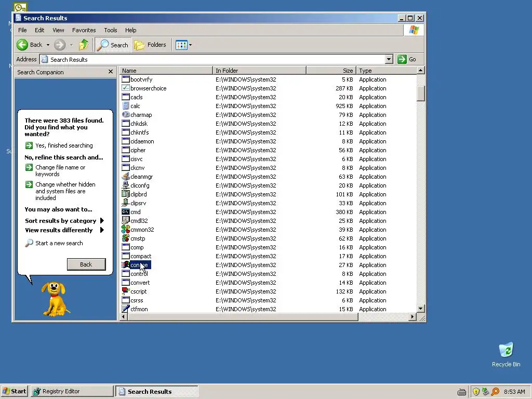Select the cacls file name
Image resolution: width=532 pixels, height=399 pixels.
[x=137, y=97]
